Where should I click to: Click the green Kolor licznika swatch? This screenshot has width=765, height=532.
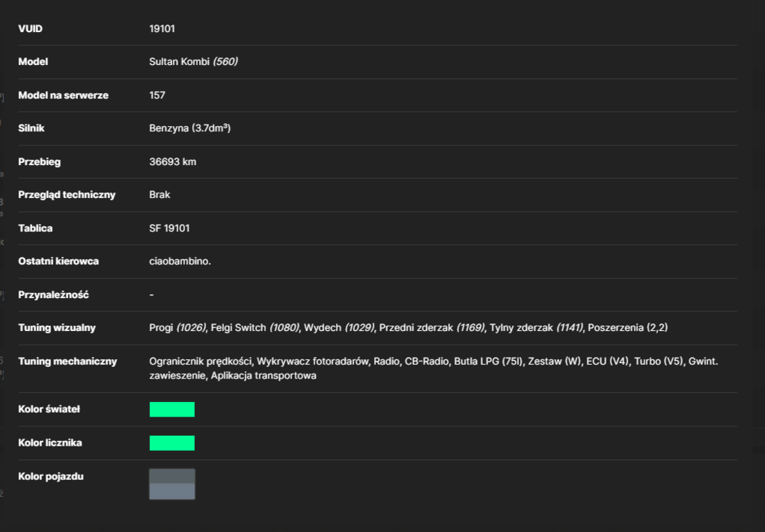[171, 443]
